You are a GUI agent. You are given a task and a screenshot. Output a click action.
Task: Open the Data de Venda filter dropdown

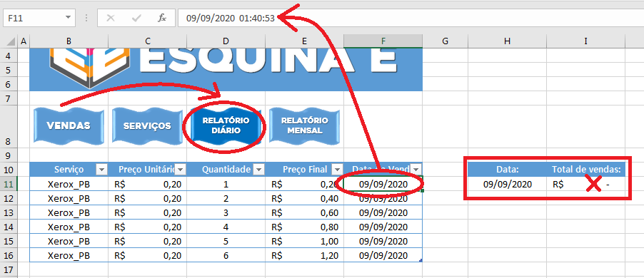tap(416, 170)
